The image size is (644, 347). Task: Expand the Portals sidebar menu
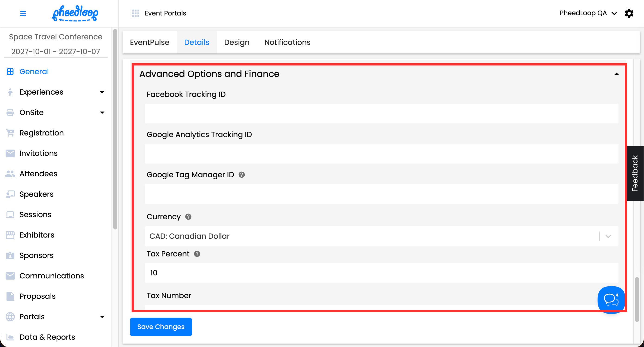pos(102,317)
